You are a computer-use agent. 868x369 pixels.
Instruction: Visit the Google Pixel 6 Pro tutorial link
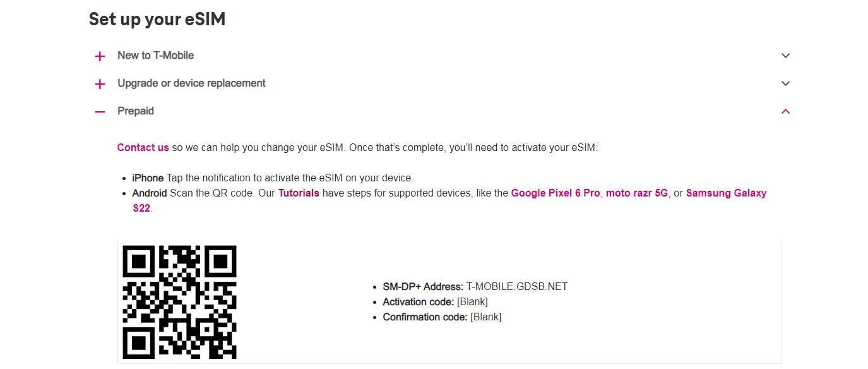pos(556,193)
